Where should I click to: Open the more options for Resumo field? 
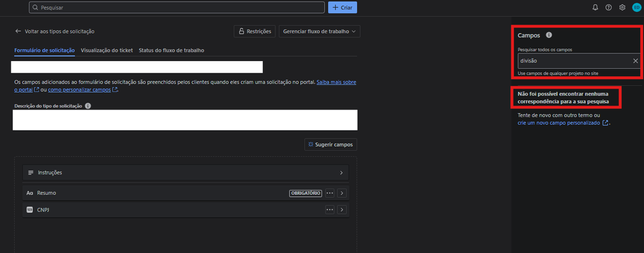330,193
